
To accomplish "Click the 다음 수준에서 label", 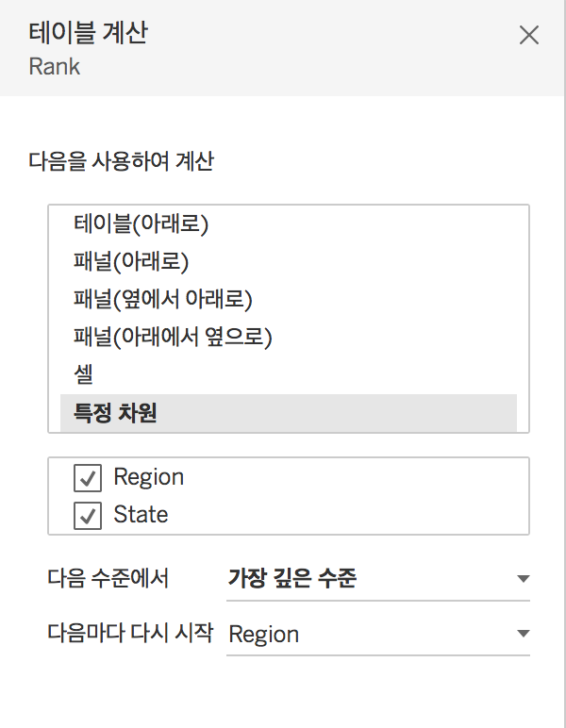I will pyautogui.click(x=108, y=578).
